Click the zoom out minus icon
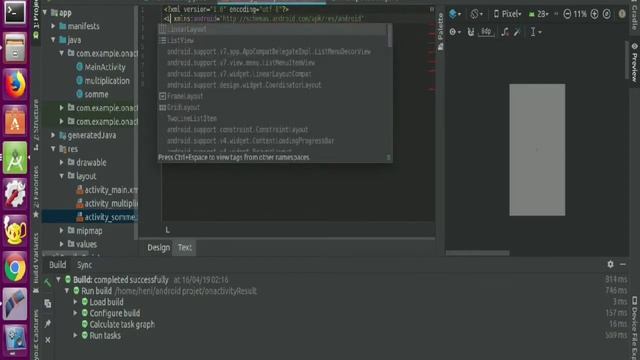The image size is (640, 360). pos(567,14)
